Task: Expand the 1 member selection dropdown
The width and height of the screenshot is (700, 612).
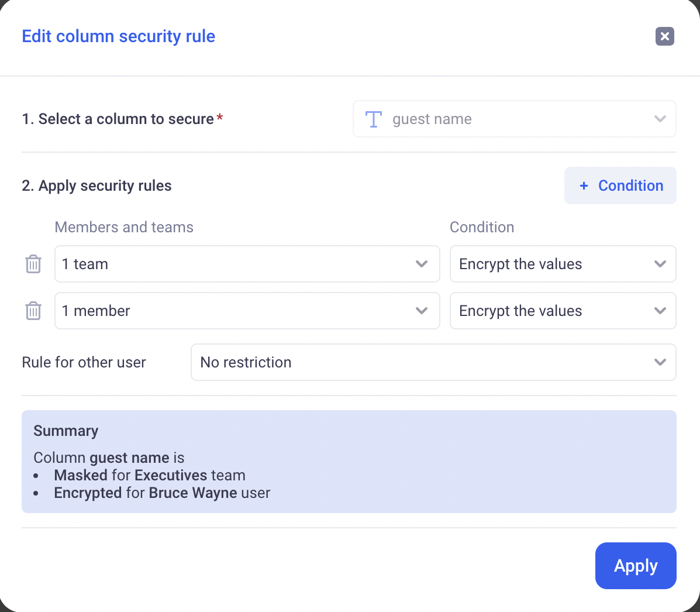Action: (234, 311)
